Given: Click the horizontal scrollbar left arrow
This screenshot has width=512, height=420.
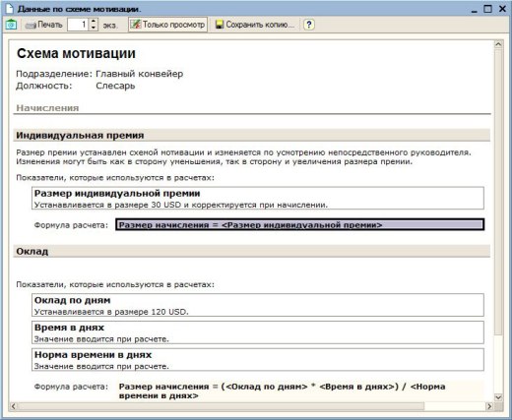Looking at the screenshot, I should [13, 406].
